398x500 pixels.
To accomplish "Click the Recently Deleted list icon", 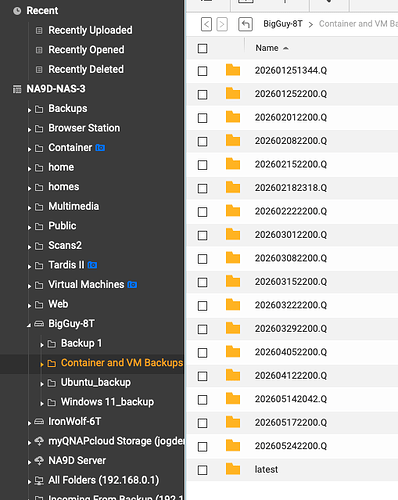I will click(39, 70).
